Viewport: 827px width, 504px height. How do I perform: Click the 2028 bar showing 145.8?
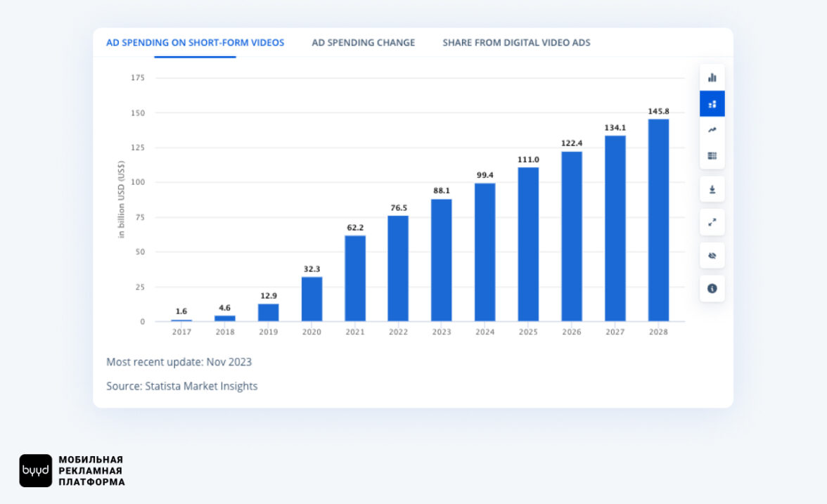tap(658, 220)
